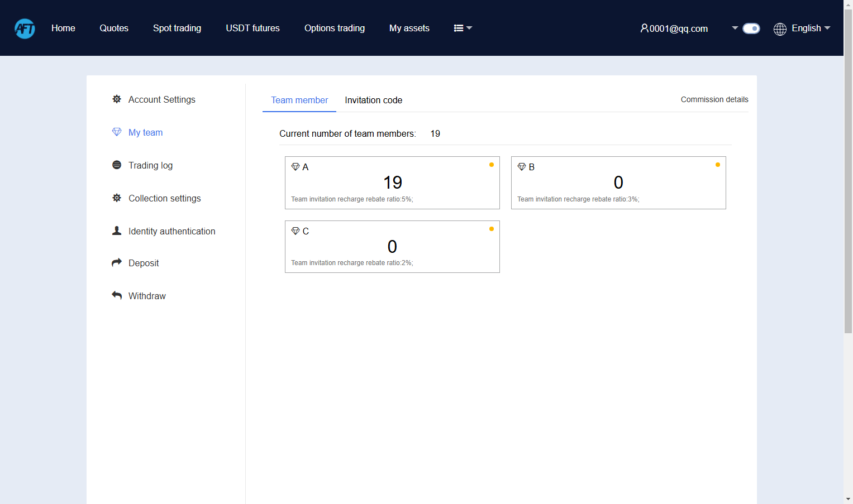Click the globe language icon
This screenshot has width=853, height=504.
780,28
